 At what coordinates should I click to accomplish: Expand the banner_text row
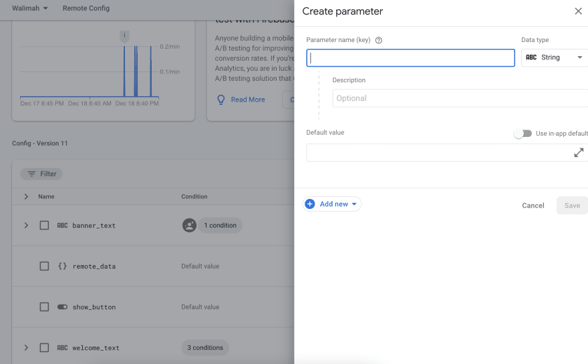point(26,225)
